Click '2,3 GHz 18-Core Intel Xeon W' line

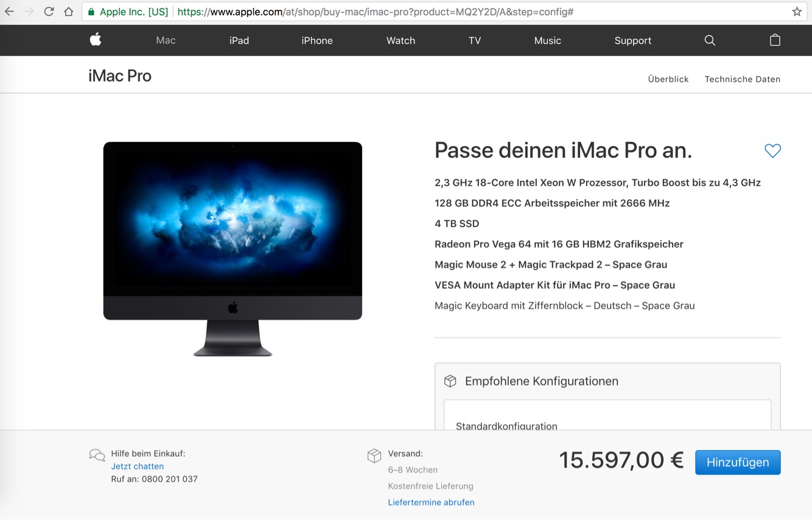coord(598,183)
